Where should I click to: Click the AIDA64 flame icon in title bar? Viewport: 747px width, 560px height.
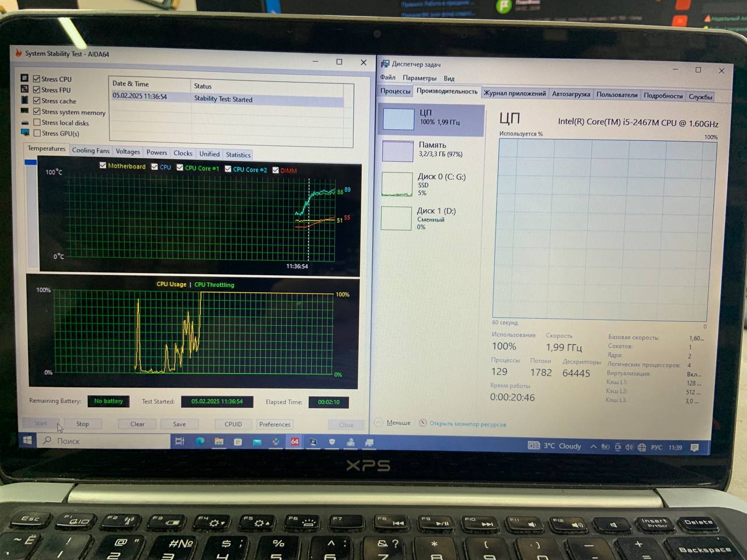point(18,52)
